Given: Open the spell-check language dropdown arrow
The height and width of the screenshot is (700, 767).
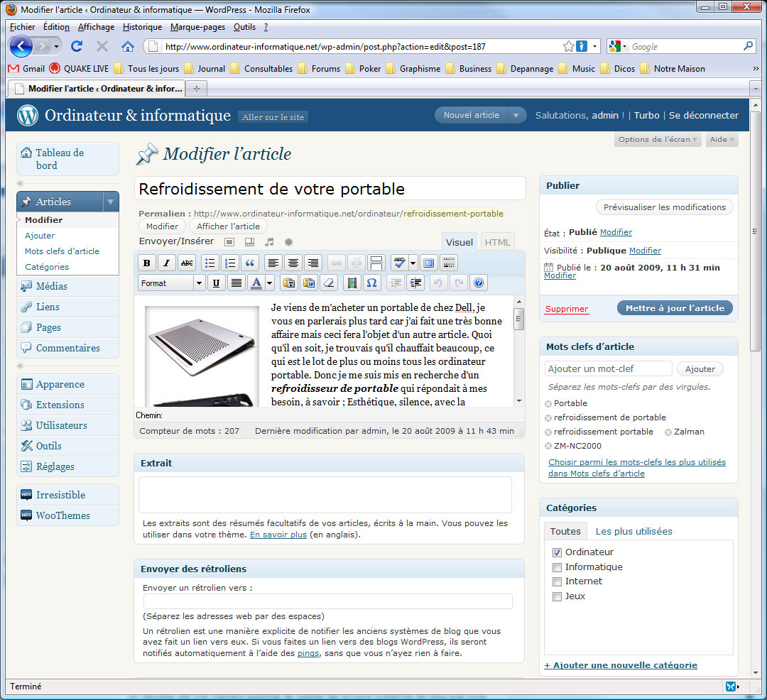Looking at the screenshot, I should tap(413, 263).
